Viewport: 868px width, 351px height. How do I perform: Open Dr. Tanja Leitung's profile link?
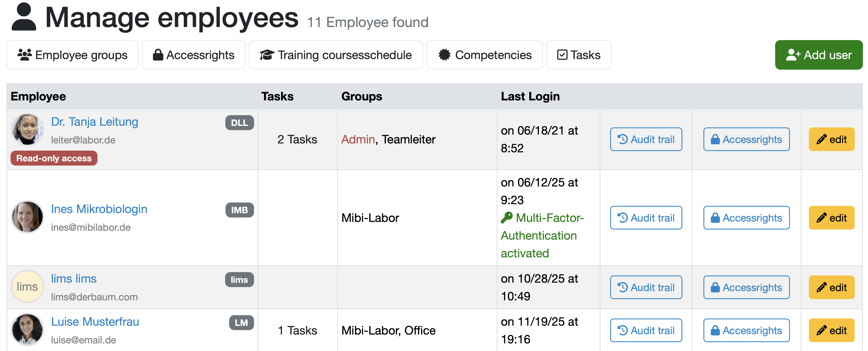tap(94, 121)
